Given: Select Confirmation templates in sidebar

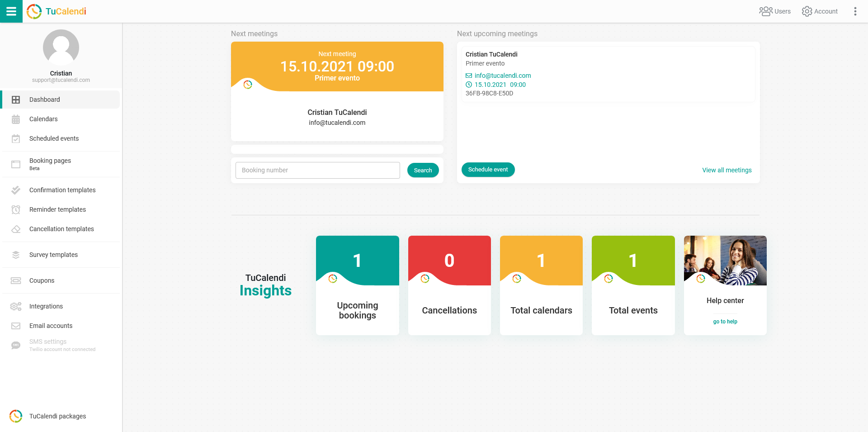Looking at the screenshot, I should [61, 190].
